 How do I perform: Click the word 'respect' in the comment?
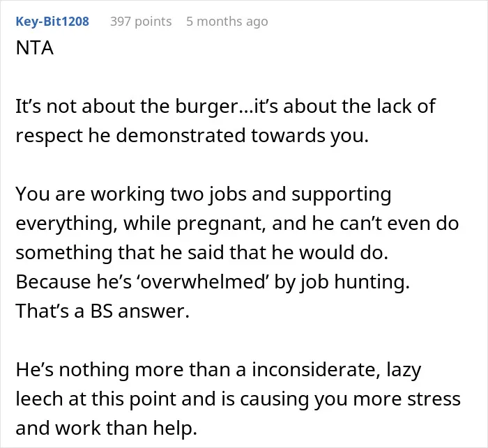[x=49, y=137]
